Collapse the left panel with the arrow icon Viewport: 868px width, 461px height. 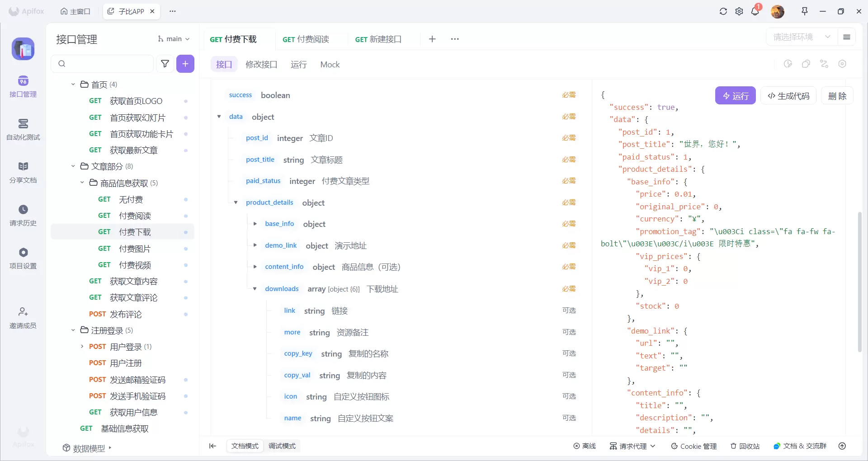pyautogui.click(x=212, y=446)
